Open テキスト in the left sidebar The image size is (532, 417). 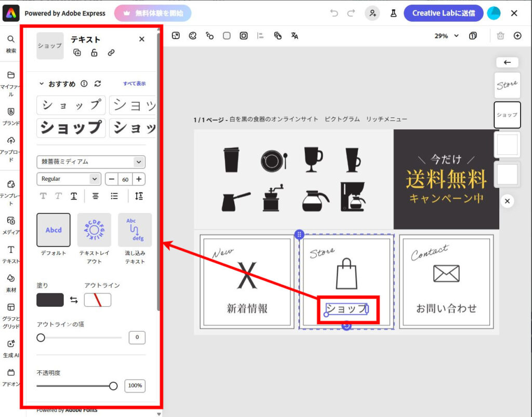pos(11,254)
